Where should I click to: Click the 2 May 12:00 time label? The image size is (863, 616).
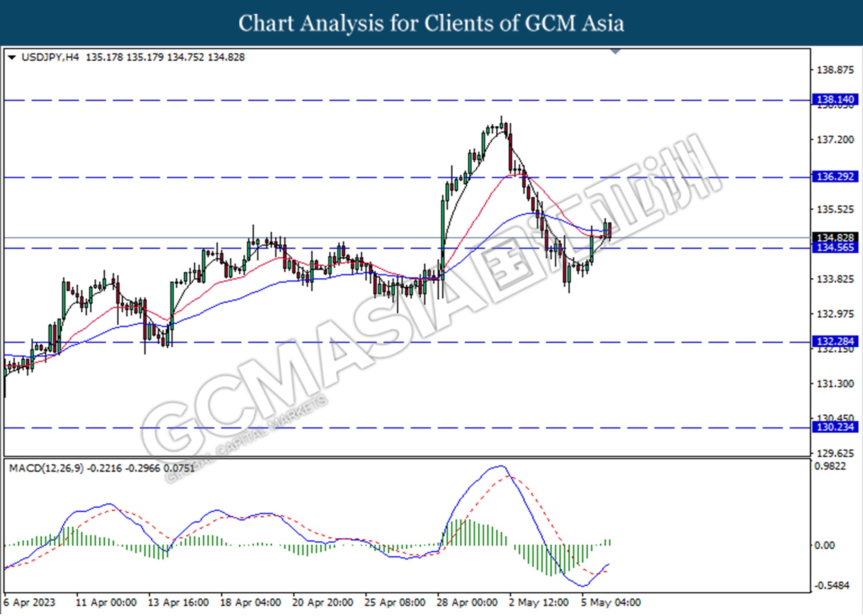[x=539, y=603]
